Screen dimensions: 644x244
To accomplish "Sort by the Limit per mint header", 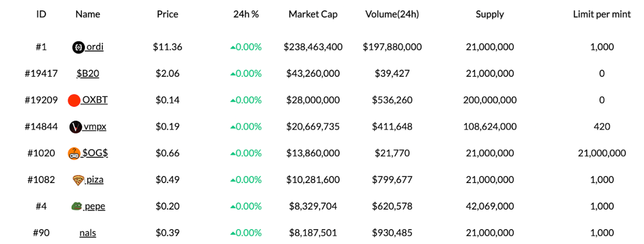I will coord(602,14).
